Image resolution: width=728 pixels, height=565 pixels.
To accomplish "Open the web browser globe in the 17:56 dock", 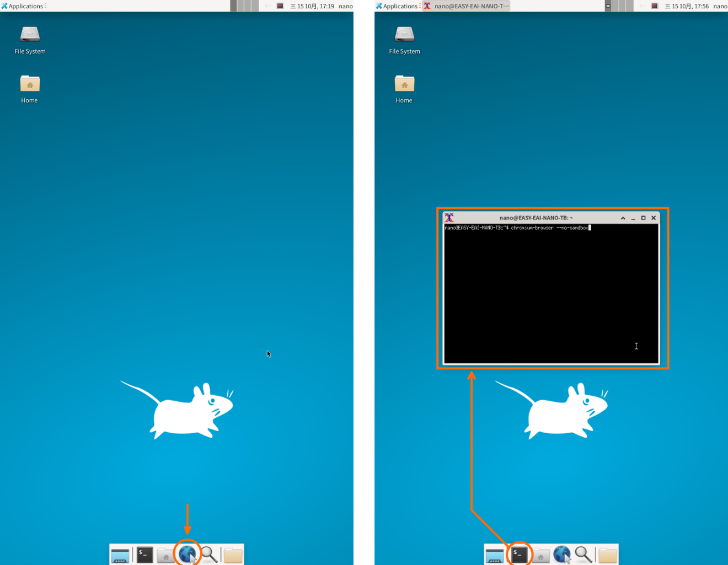I will (562, 554).
